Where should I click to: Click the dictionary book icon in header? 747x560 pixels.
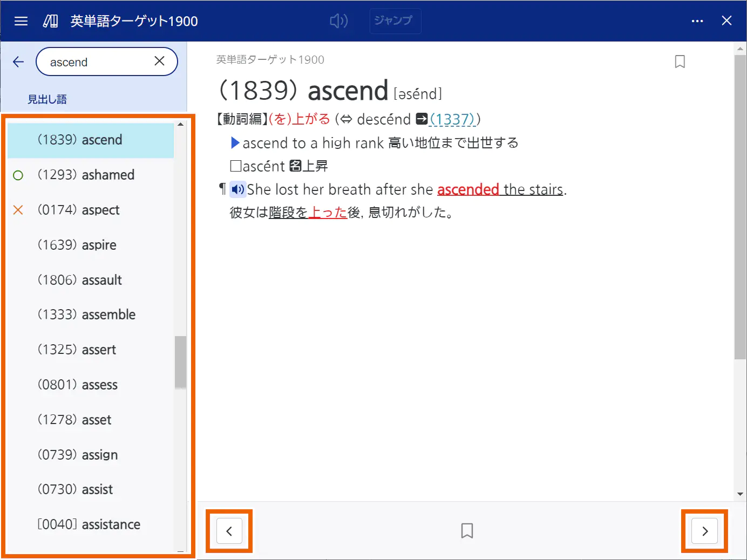tap(50, 21)
